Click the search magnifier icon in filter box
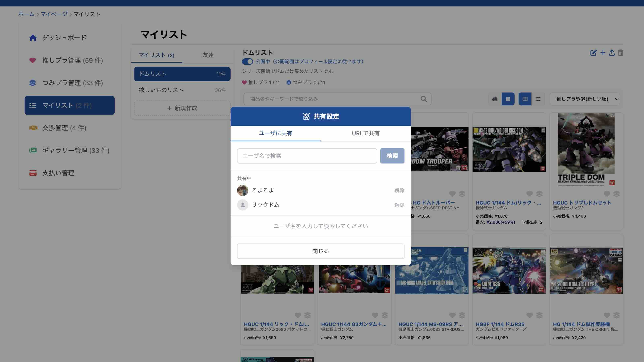The width and height of the screenshot is (644, 362). pos(423,99)
